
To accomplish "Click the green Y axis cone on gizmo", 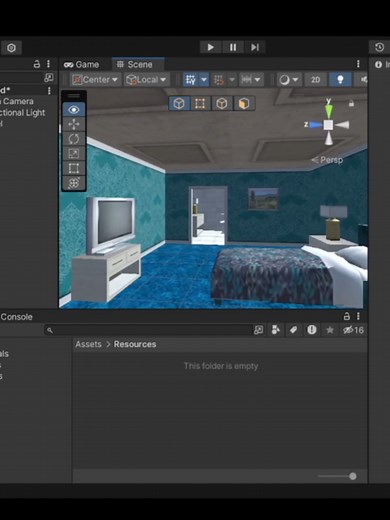I will pyautogui.click(x=329, y=111).
